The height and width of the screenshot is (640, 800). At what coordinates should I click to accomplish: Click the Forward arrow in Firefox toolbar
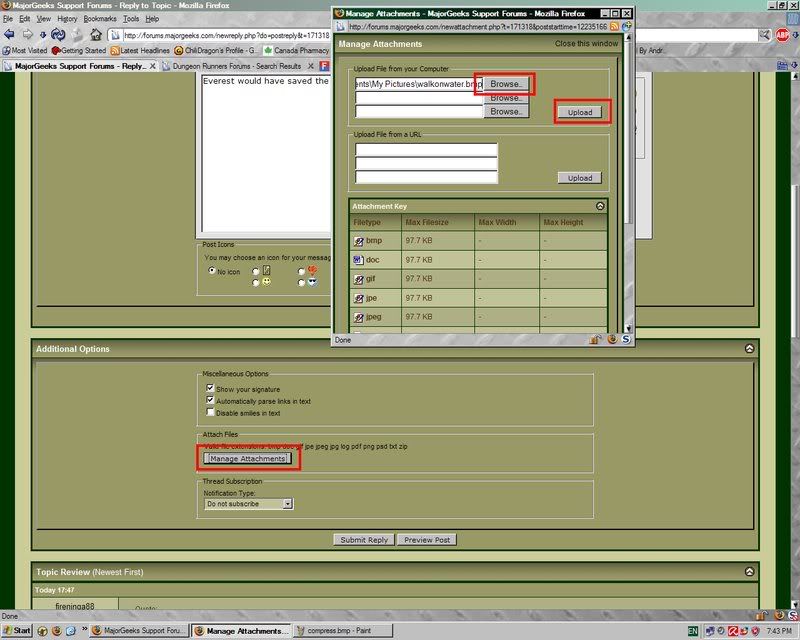[28, 35]
